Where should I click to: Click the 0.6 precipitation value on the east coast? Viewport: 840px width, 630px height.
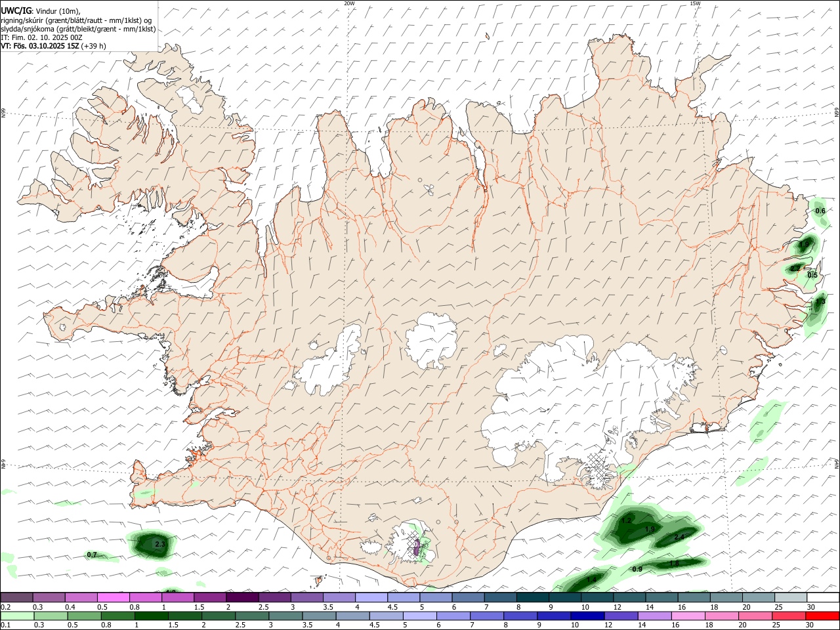click(x=820, y=211)
